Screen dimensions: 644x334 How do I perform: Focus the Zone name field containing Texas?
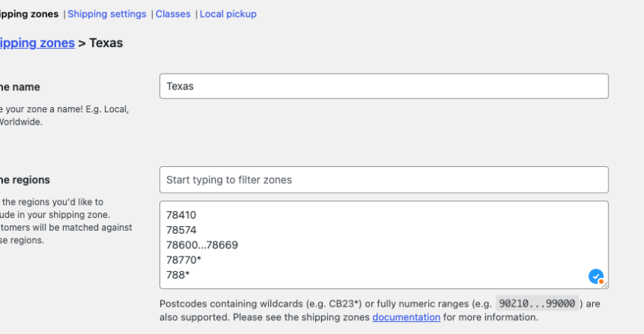coord(384,86)
